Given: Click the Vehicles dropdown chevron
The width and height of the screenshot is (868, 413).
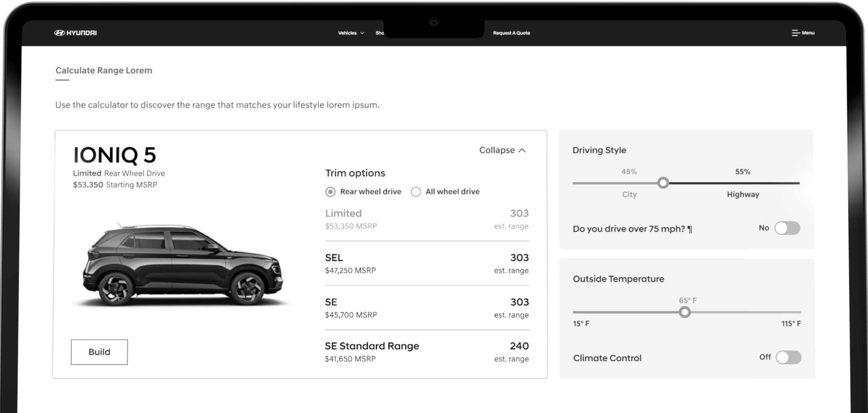Looking at the screenshot, I should pyautogui.click(x=362, y=33).
